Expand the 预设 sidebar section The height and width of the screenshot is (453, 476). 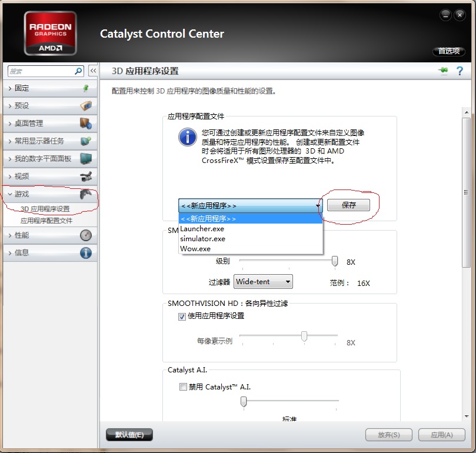click(50, 106)
